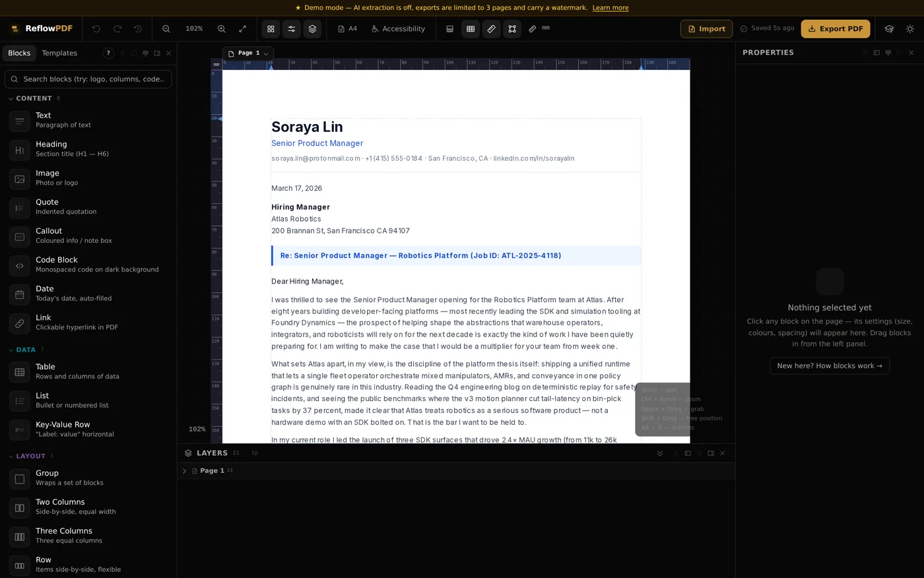
Task: Select the Row block icon
Action: pos(20,566)
